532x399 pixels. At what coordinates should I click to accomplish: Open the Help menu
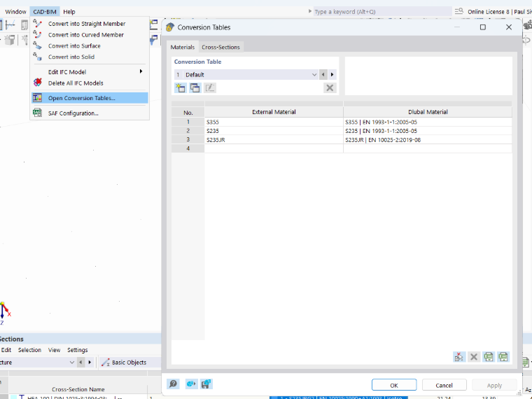point(69,11)
